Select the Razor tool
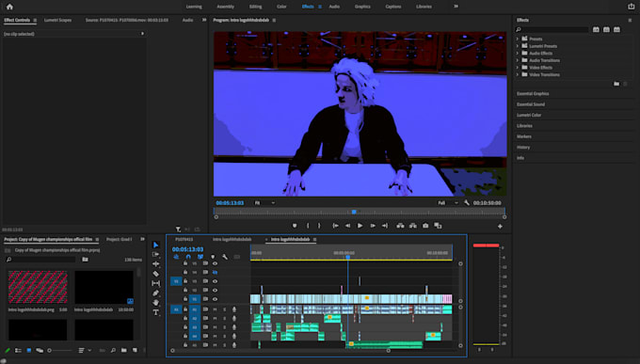The width and height of the screenshot is (640, 364). (156, 274)
